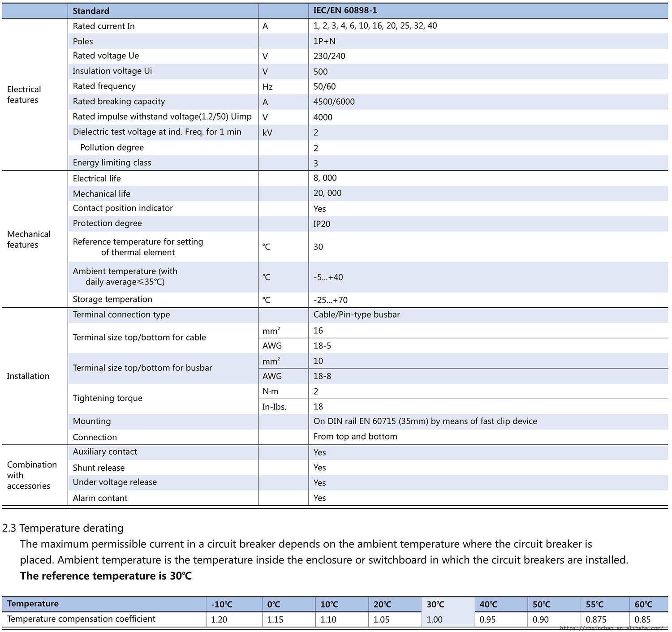Select the IP20 protection degree value
Viewport: 672px width, 632px height.
[322, 224]
